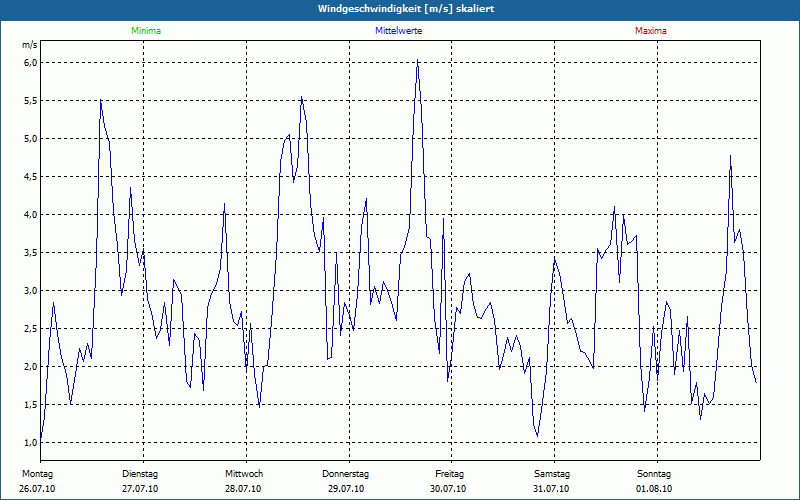Click the 3,0 y-axis value
Image resolution: width=800 pixels, height=500 pixels.
(31, 291)
